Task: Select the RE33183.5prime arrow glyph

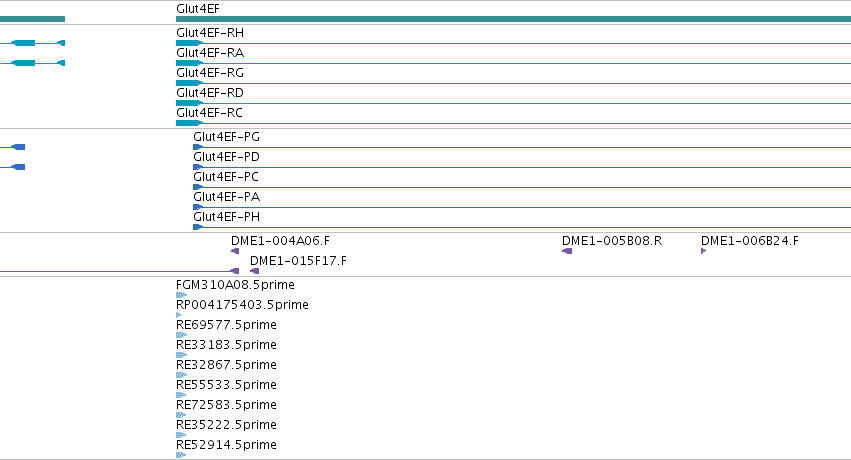Action: click(181, 355)
